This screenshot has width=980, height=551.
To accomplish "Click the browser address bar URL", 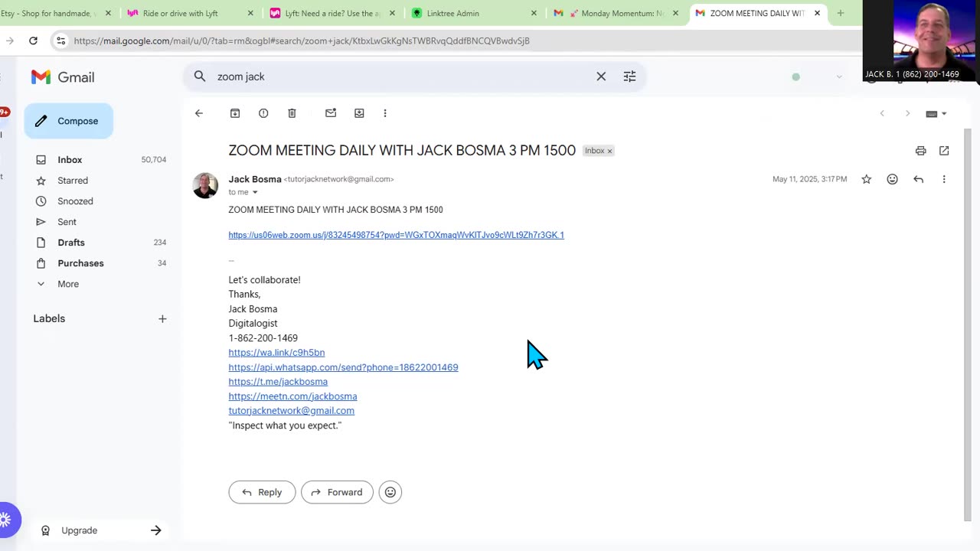I will click(302, 41).
